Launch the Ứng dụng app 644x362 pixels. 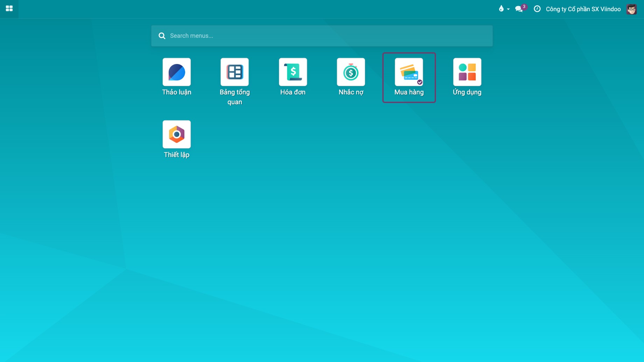(467, 72)
